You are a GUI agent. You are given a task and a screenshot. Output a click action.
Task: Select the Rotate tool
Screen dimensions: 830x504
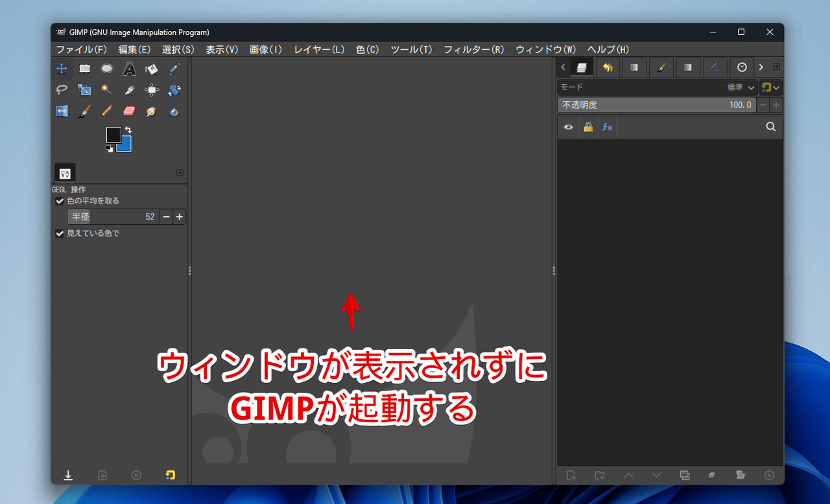174,90
